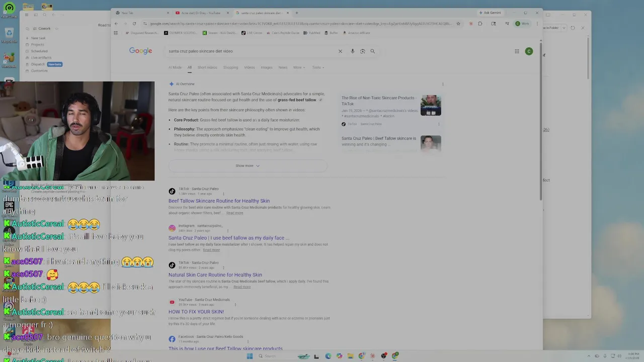The height and width of the screenshot is (362, 644).
Task: Select the Short videos search tab
Action: pos(207,67)
